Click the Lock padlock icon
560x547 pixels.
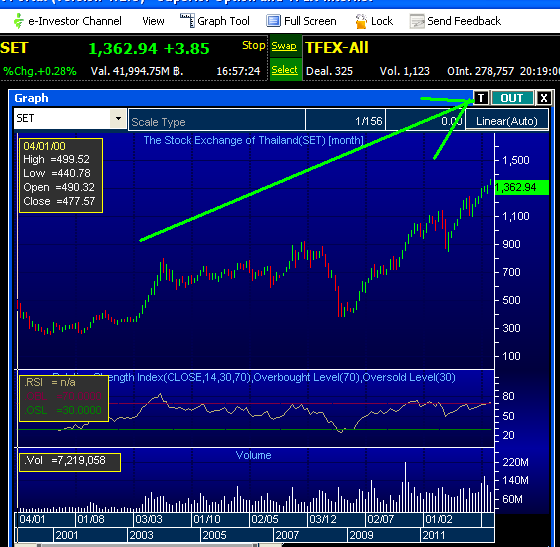(x=361, y=21)
